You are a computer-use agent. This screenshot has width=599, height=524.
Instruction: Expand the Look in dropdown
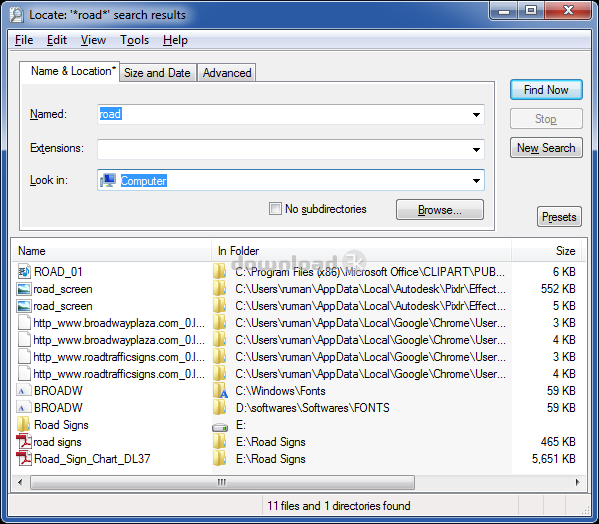pyautogui.click(x=476, y=180)
